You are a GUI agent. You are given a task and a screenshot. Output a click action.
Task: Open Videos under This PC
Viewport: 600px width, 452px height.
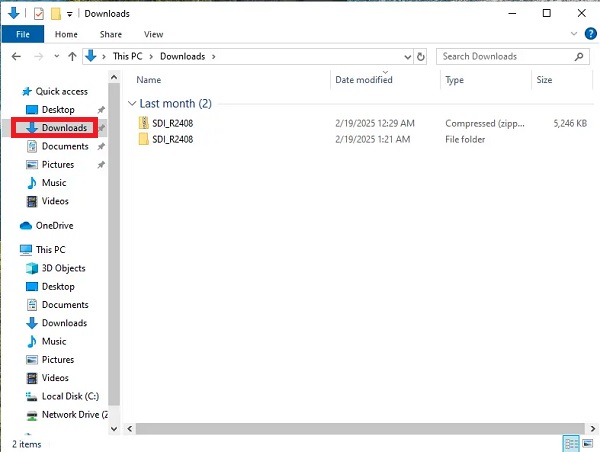click(55, 378)
